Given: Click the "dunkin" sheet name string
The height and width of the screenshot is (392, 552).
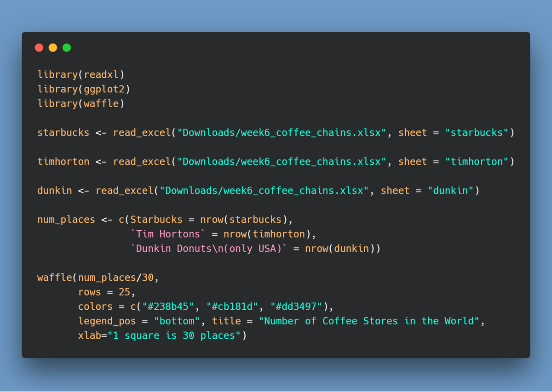Looking at the screenshot, I should 450,191.
